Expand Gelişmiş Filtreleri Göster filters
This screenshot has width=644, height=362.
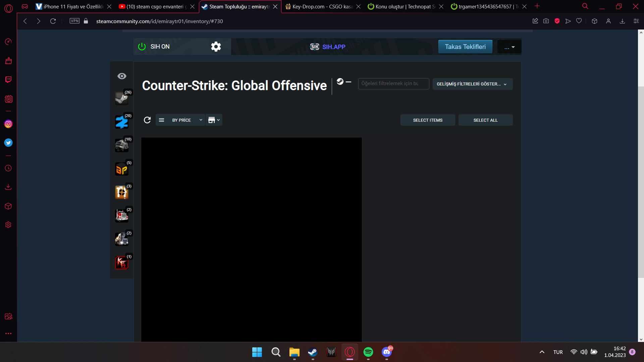(472, 84)
